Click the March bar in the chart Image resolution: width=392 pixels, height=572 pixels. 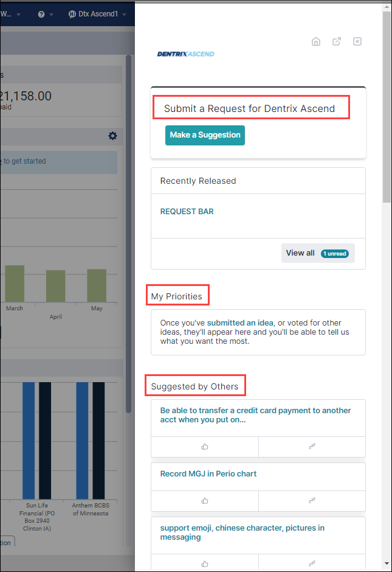point(15,284)
